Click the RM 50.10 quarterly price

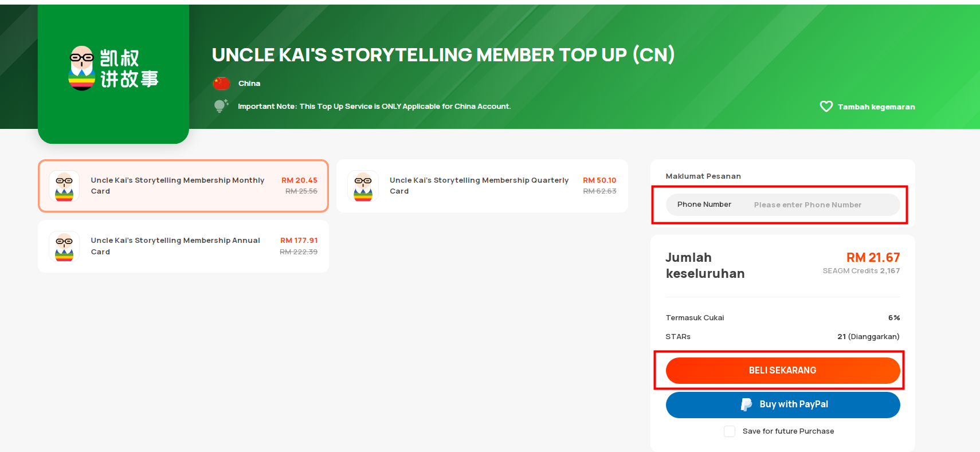(599, 180)
